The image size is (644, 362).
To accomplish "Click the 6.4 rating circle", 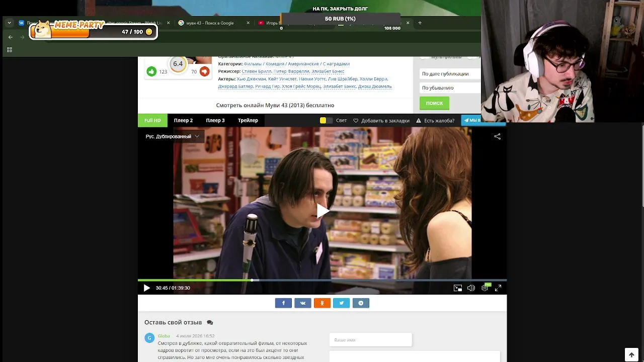I will coord(178,64).
